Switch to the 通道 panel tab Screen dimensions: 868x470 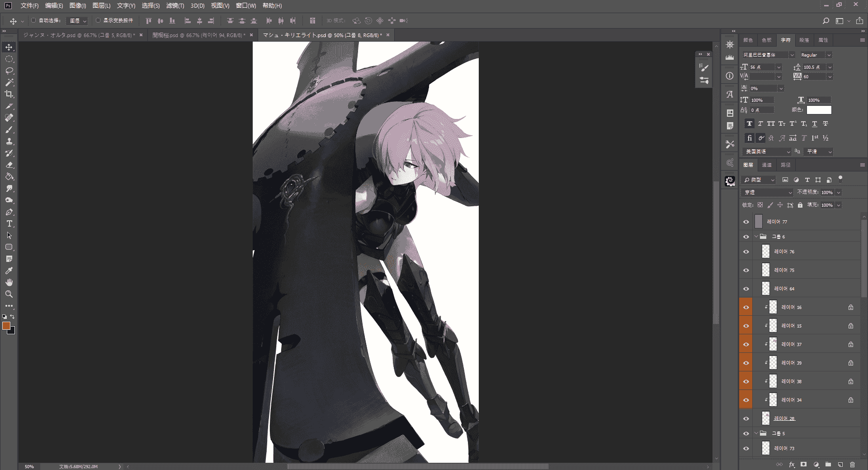point(767,165)
